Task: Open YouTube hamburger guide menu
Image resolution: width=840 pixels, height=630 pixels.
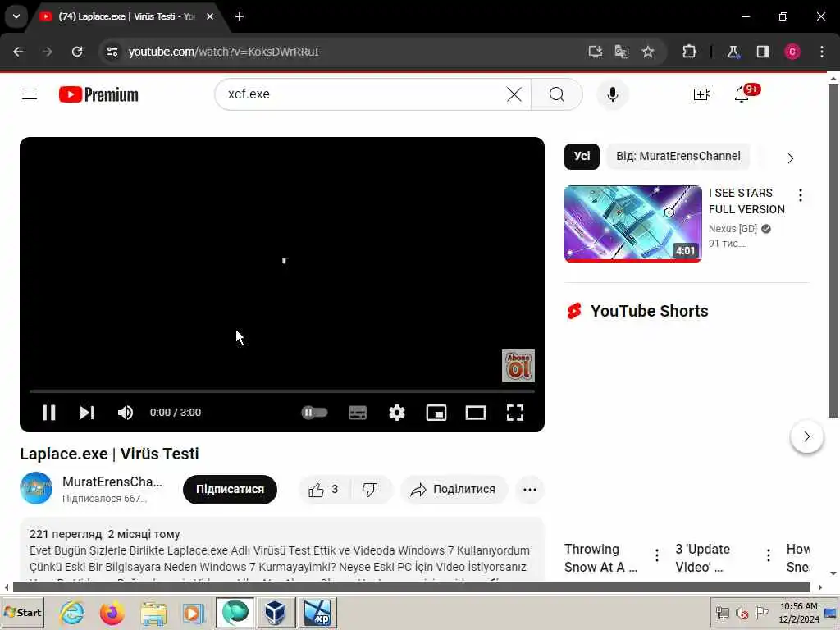Action: 30,94
